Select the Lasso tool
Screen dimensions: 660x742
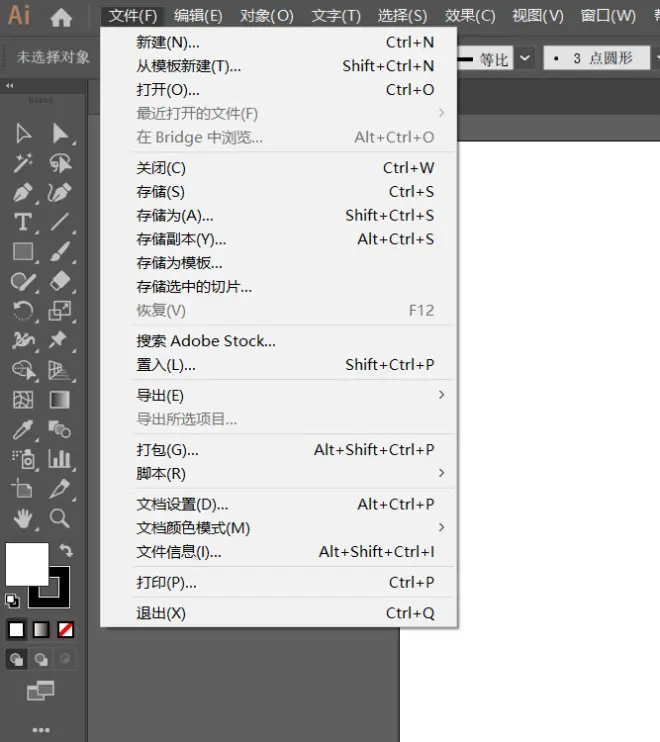(60, 163)
